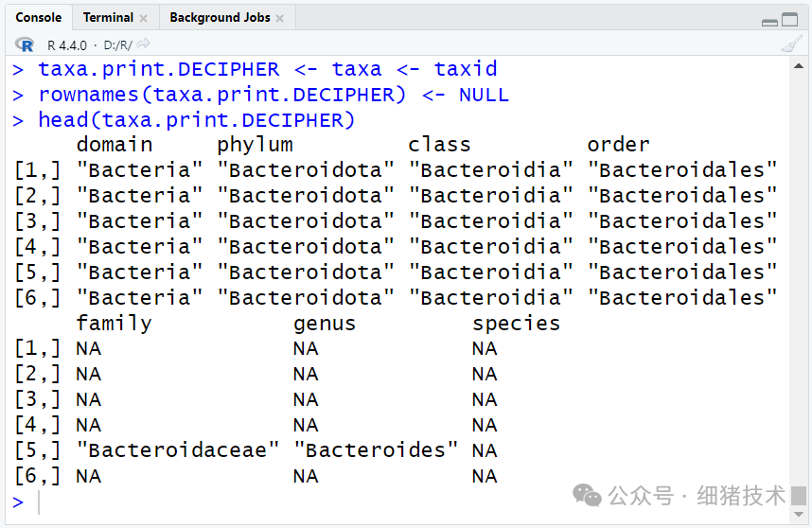
Task: Click the head(taxa.print.DECIPHER) command line
Action: coord(196,120)
